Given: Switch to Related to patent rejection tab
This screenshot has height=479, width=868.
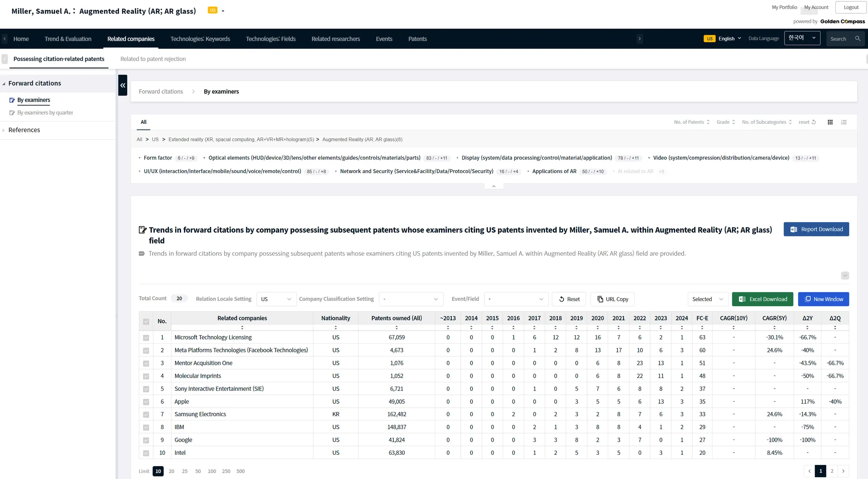Looking at the screenshot, I should [153, 59].
